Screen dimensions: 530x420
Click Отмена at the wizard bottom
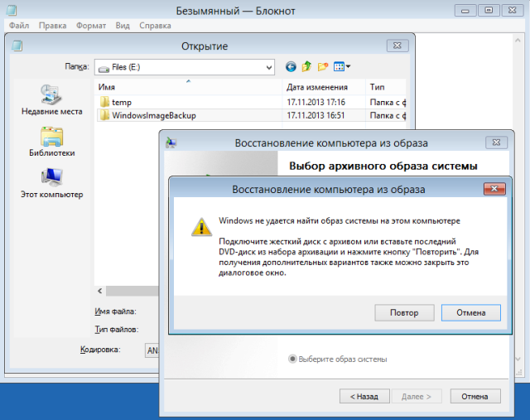[x=475, y=396]
